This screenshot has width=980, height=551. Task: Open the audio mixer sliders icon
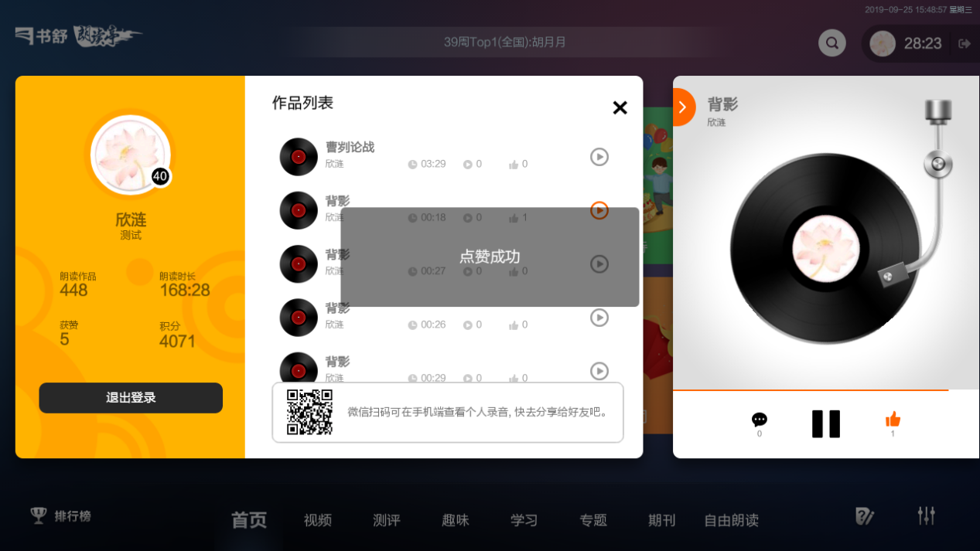(927, 515)
